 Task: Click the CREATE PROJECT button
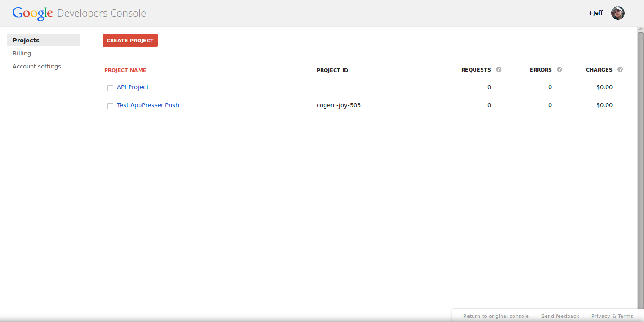pyautogui.click(x=130, y=41)
